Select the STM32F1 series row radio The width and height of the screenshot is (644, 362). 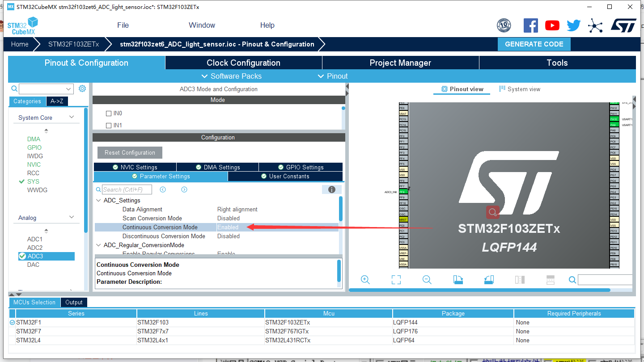[12, 322]
